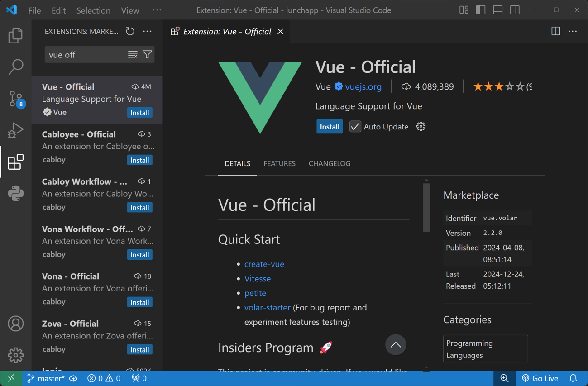Open the Run and Debug view
Image resolution: width=588 pixels, height=386 pixels.
pos(16,130)
